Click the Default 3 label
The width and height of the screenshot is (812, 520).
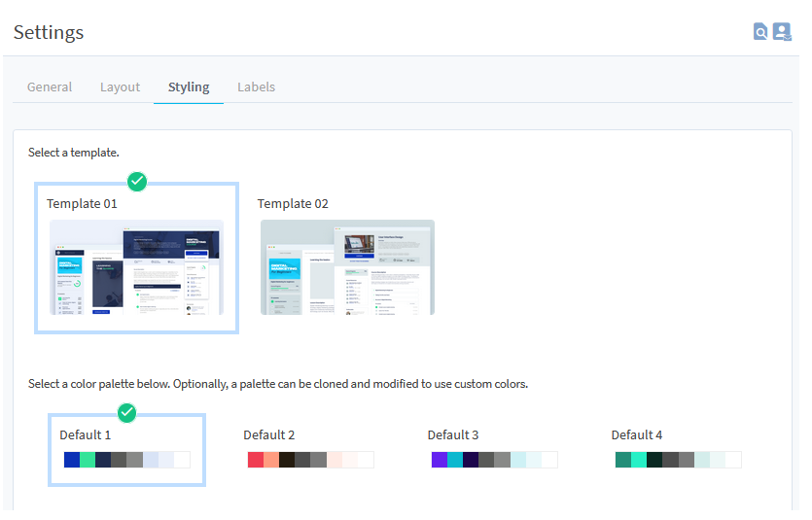(x=453, y=435)
